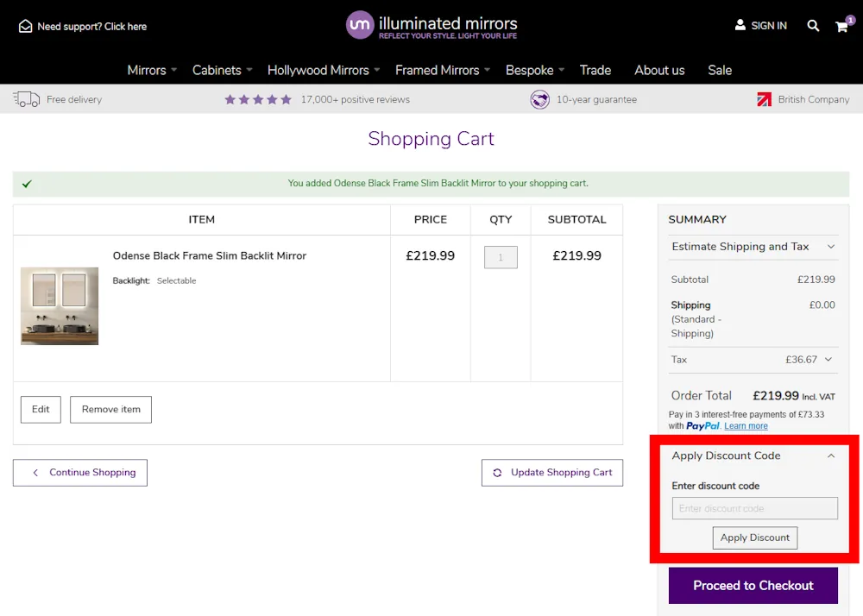Click the Odense mirror product thumbnail

coord(59,305)
